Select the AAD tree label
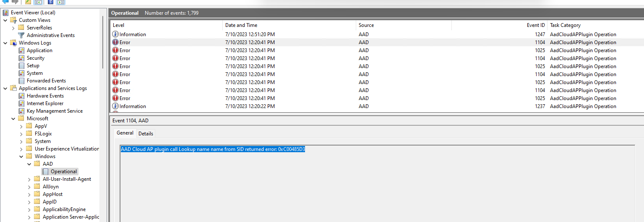The image size is (644, 222). tap(48, 164)
